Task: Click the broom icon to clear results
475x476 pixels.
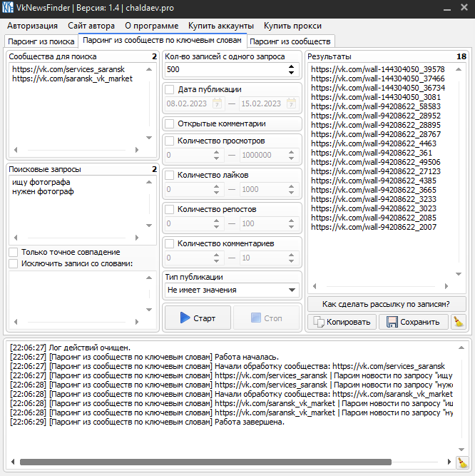Action: (459, 322)
